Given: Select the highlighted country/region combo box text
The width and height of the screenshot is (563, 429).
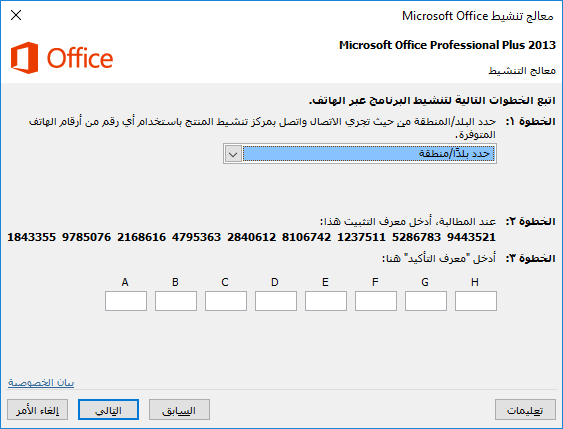Looking at the screenshot, I should (x=369, y=154).
